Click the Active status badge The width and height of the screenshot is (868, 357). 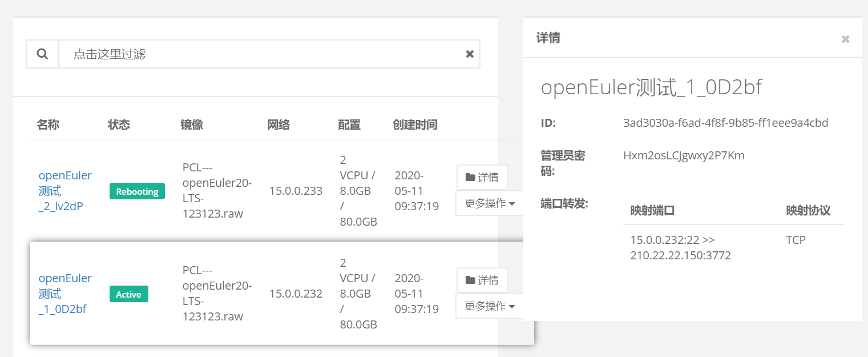tap(128, 294)
